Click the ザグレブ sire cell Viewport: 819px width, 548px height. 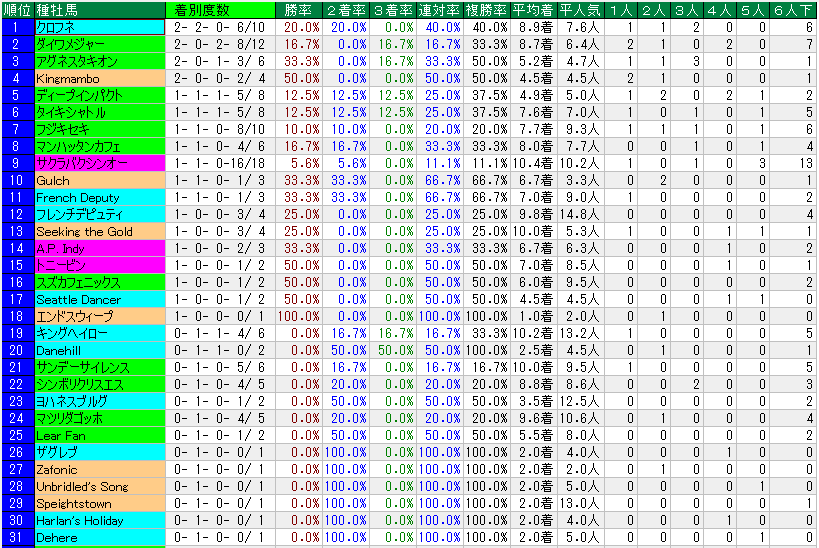[x=100, y=452]
